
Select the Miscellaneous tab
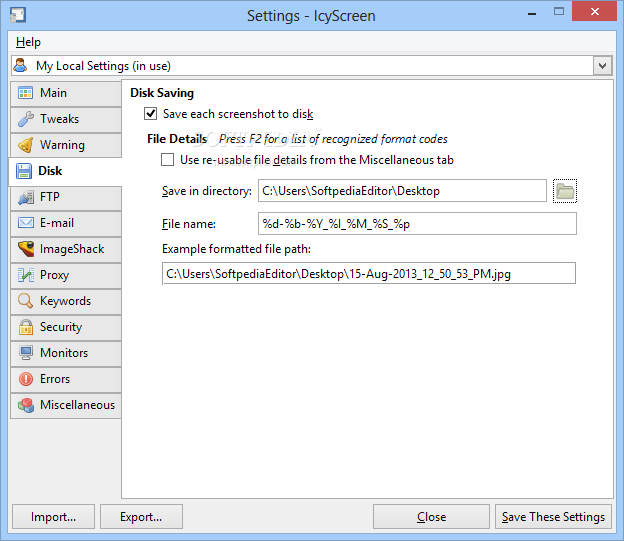click(66, 405)
